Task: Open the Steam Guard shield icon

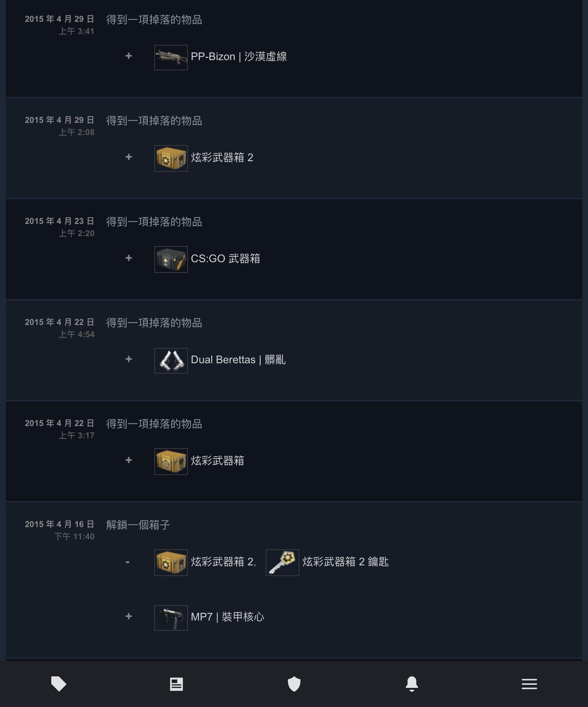Action: [294, 684]
